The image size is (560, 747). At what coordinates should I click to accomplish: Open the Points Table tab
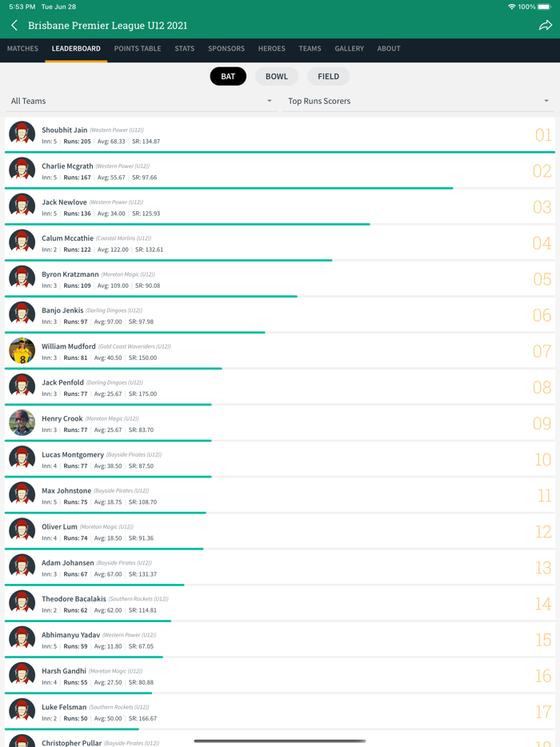(x=138, y=49)
